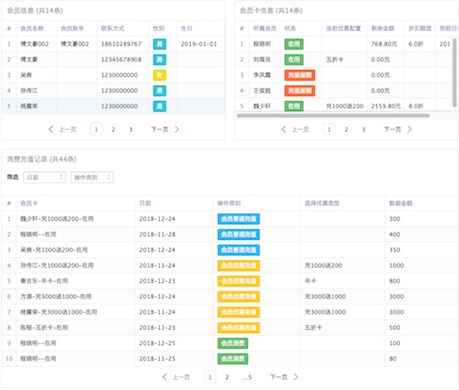Click balance 768.80元 in card table

(x=384, y=44)
